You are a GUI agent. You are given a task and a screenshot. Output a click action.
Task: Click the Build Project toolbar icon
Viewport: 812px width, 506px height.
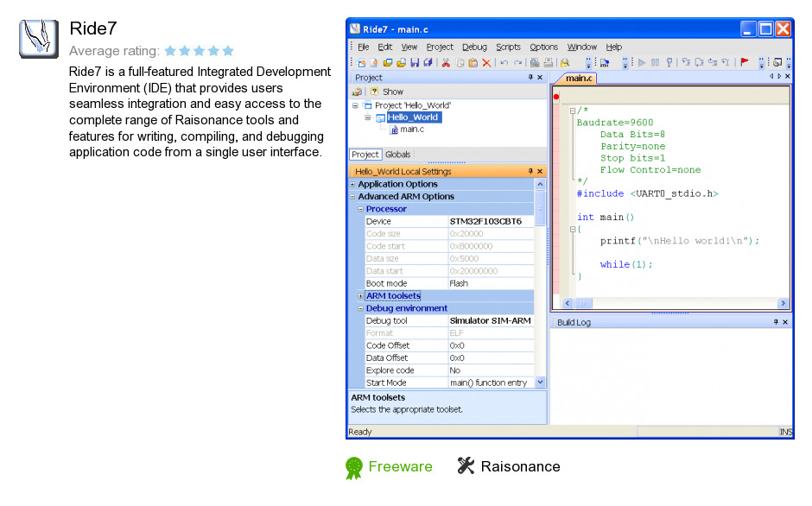(605, 63)
